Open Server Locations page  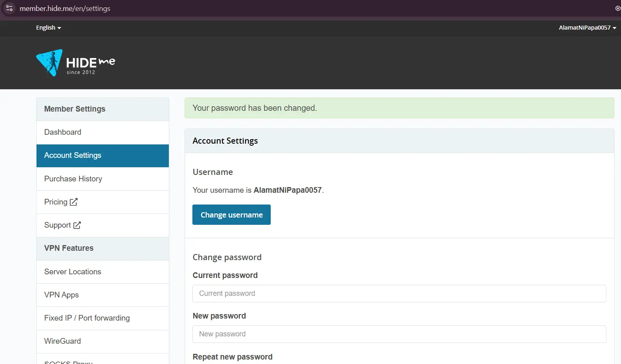[103, 272]
